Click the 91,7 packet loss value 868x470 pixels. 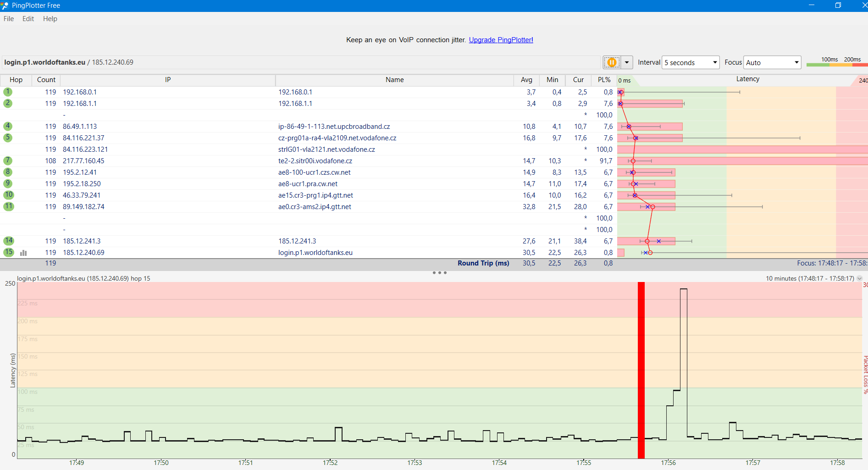pyautogui.click(x=606, y=161)
